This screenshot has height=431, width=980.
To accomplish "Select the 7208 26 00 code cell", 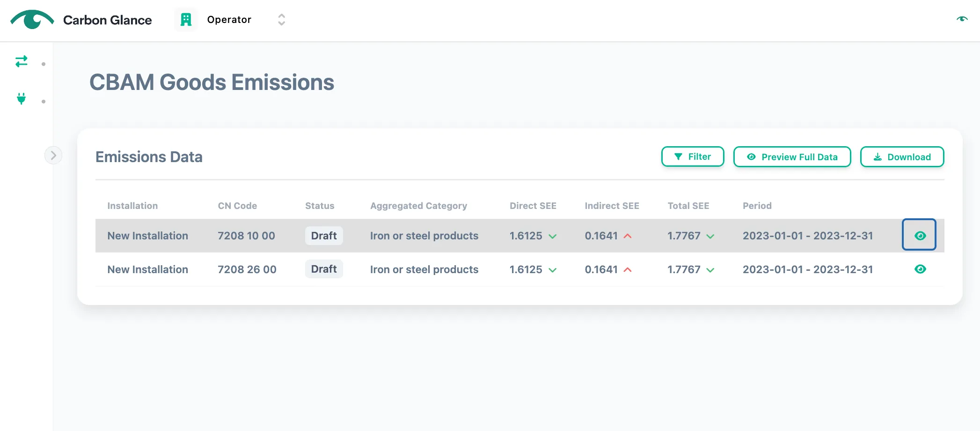I will click(247, 269).
